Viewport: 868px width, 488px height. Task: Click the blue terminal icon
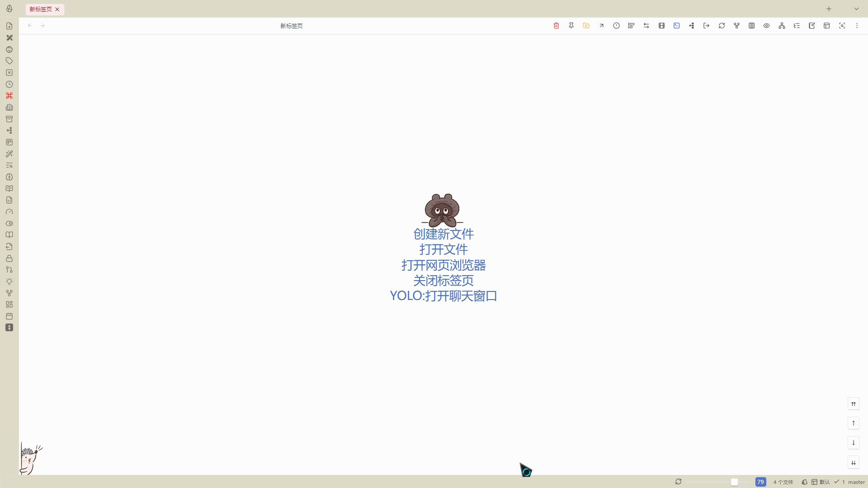point(677,26)
